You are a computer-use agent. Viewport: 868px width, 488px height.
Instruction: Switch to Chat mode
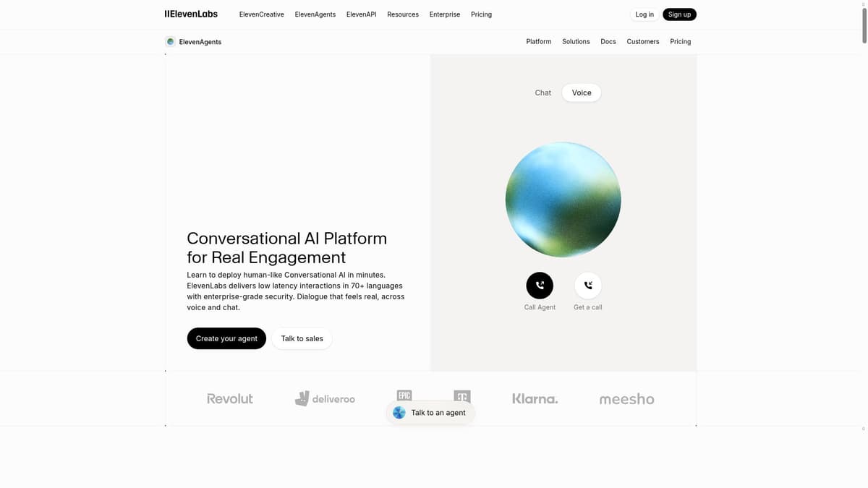click(542, 93)
